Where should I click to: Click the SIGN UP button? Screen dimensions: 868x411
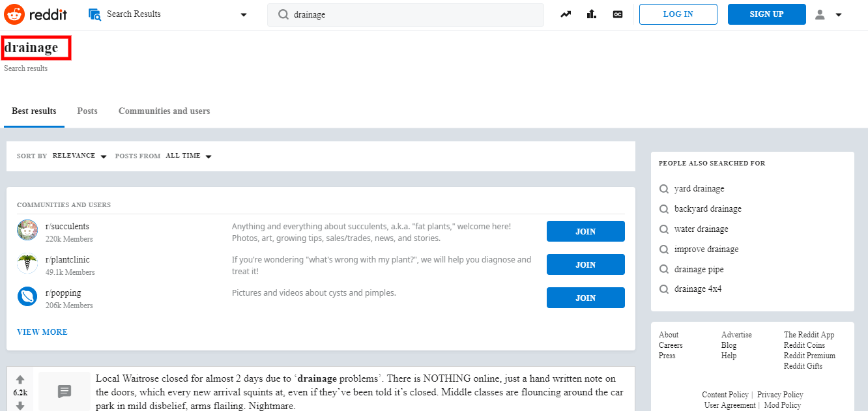point(767,14)
